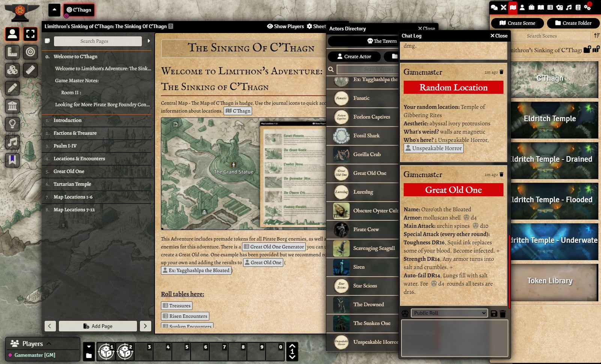The height and width of the screenshot is (364, 601).
Task: Select the Measurement Controls ruler-triangle tool
Action: [12, 52]
